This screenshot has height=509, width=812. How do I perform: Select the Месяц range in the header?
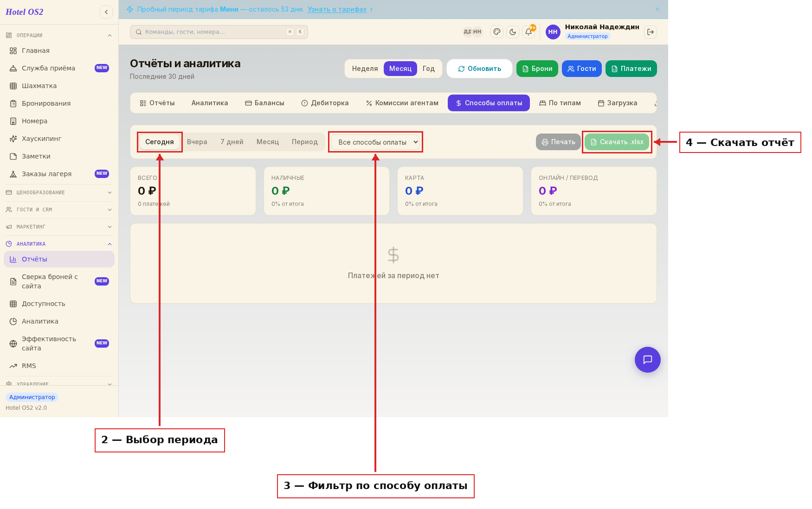(x=400, y=69)
